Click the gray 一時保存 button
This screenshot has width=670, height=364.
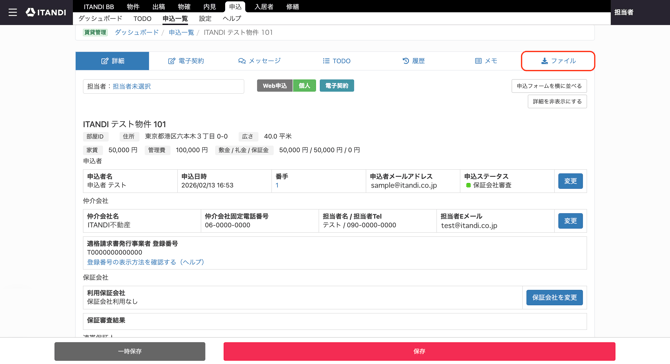(x=129, y=351)
